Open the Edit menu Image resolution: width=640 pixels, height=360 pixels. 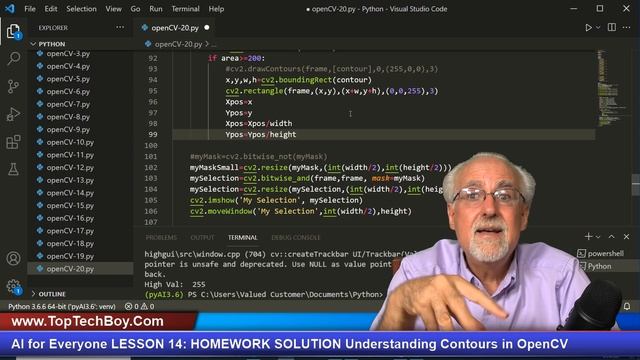[x=51, y=9]
